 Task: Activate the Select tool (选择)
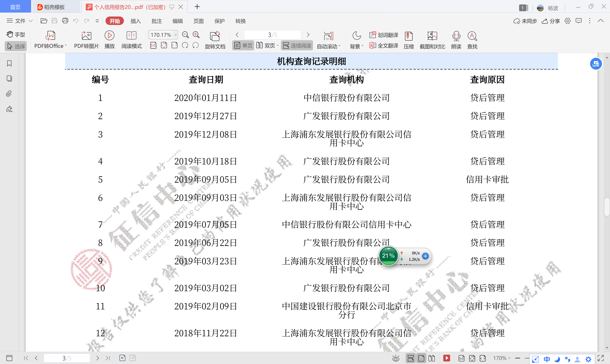coord(16,46)
